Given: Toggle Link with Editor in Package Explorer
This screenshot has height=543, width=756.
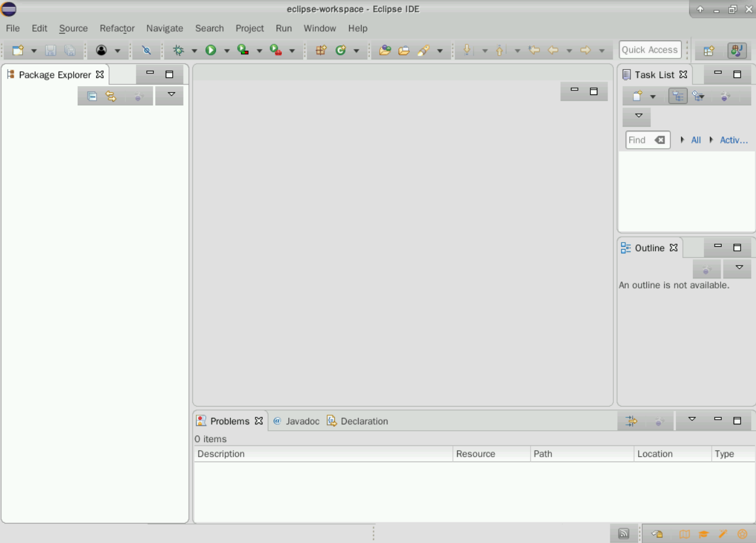Looking at the screenshot, I should coord(111,96).
